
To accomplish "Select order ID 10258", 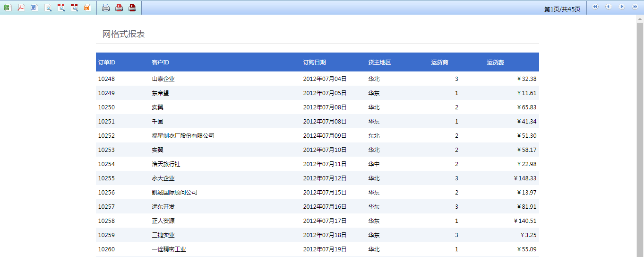I will coord(106,221).
